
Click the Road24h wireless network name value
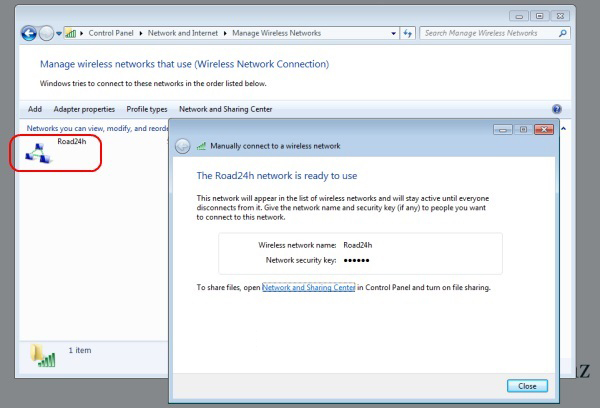[x=357, y=245]
